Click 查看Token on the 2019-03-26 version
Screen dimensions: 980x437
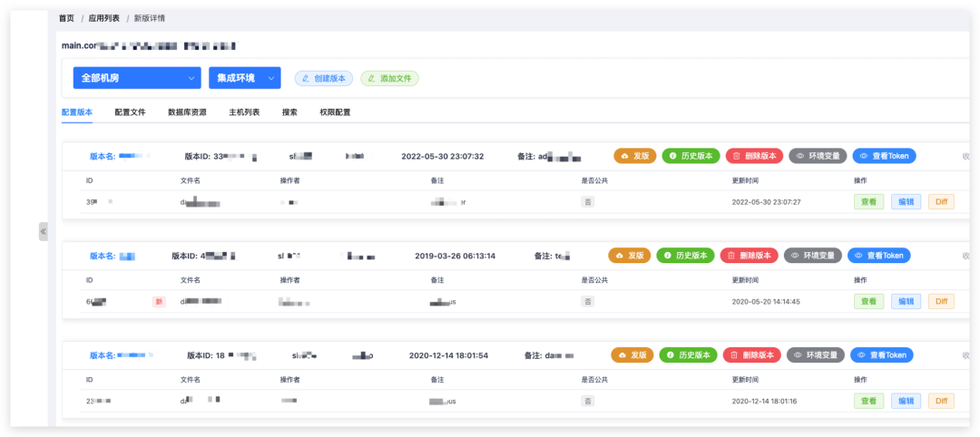pos(878,256)
